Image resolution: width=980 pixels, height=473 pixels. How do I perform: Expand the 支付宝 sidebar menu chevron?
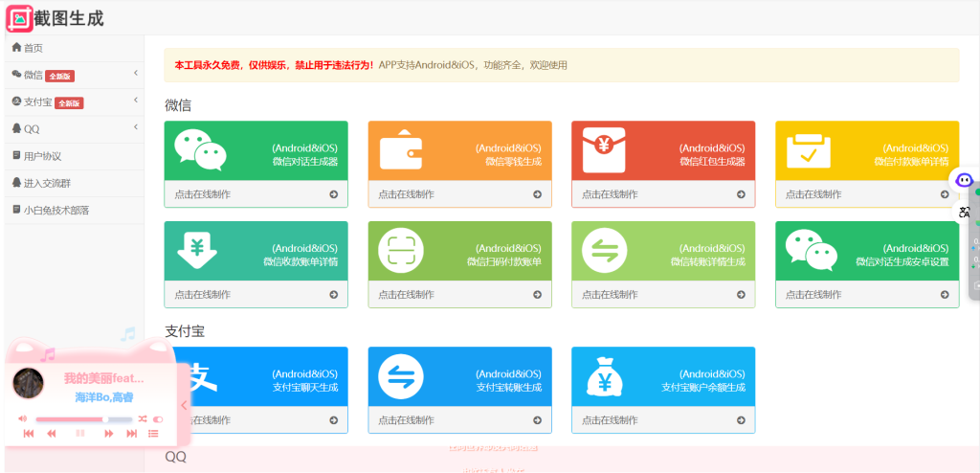coord(136,101)
